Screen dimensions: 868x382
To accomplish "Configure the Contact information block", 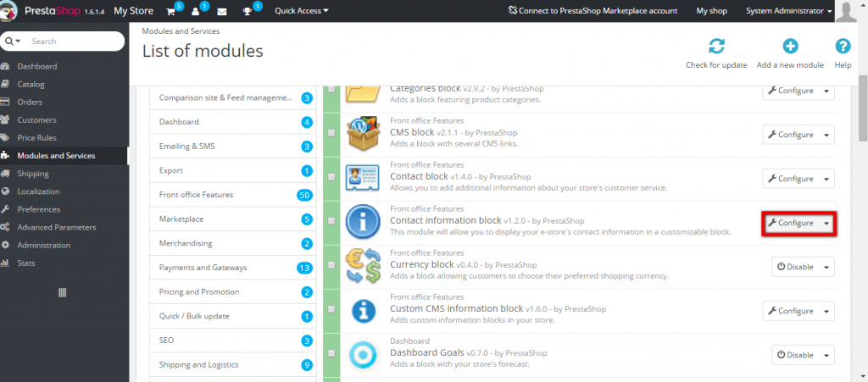I will point(791,224).
